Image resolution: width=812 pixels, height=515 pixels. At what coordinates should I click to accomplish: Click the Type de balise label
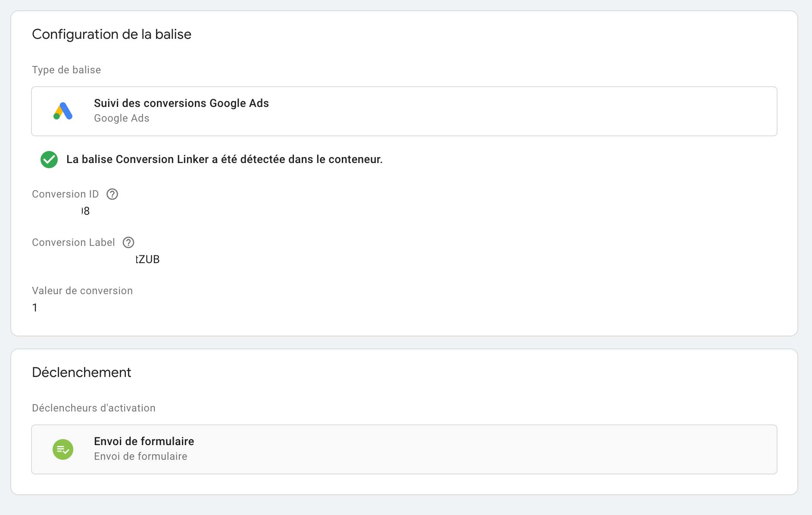tap(66, 70)
